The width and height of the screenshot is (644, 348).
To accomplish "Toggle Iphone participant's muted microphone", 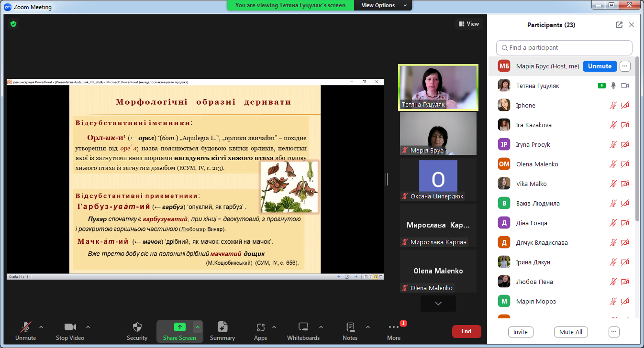I will point(613,106).
